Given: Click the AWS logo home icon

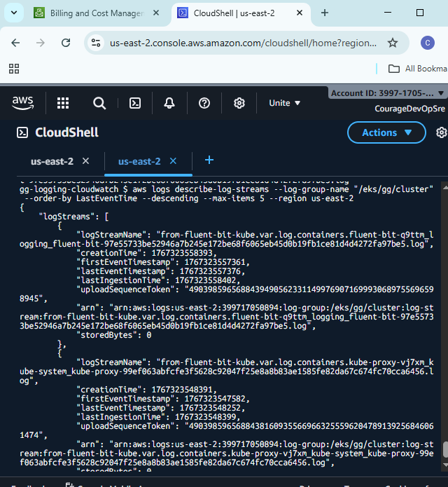Looking at the screenshot, I should pyautogui.click(x=22, y=103).
